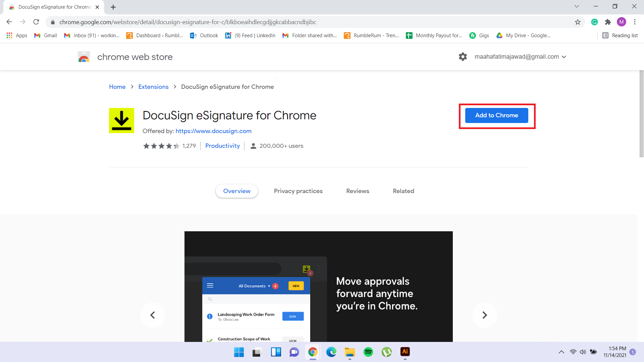
Task: Click the browser forward arrow
Action: [x=23, y=22]
